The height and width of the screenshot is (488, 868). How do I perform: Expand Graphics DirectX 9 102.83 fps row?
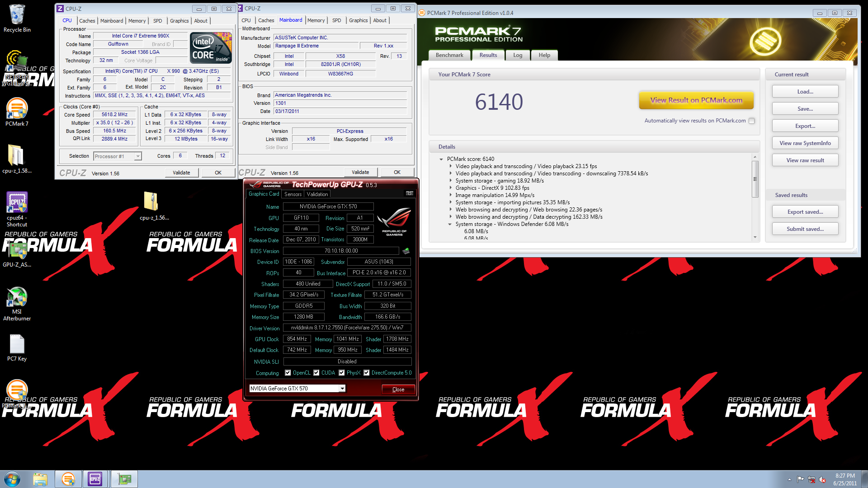pos(450,188)
